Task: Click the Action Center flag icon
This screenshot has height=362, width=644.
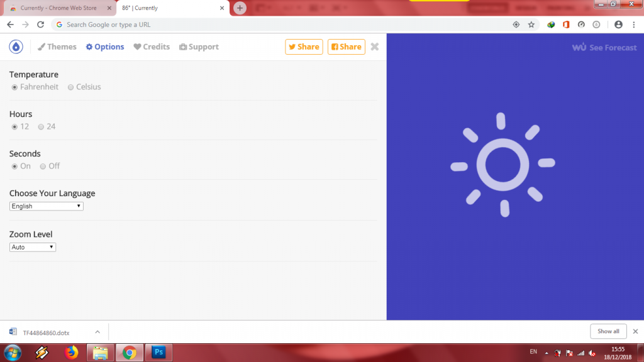Action: coord(569,353)
